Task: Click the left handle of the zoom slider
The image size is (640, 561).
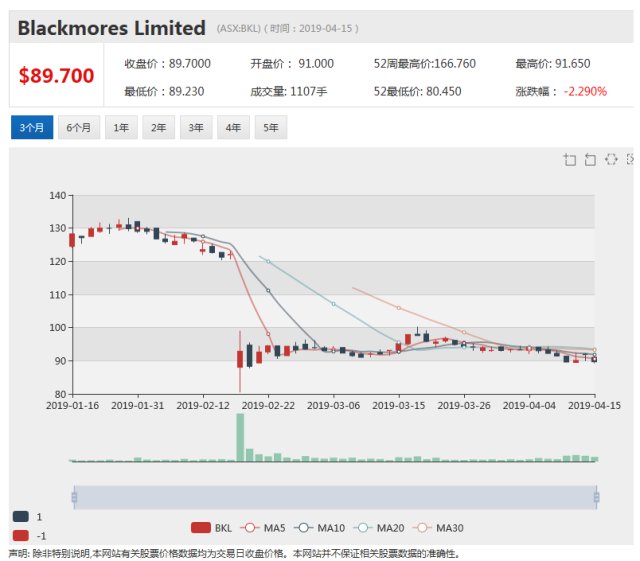Action: tap(73, 497)
